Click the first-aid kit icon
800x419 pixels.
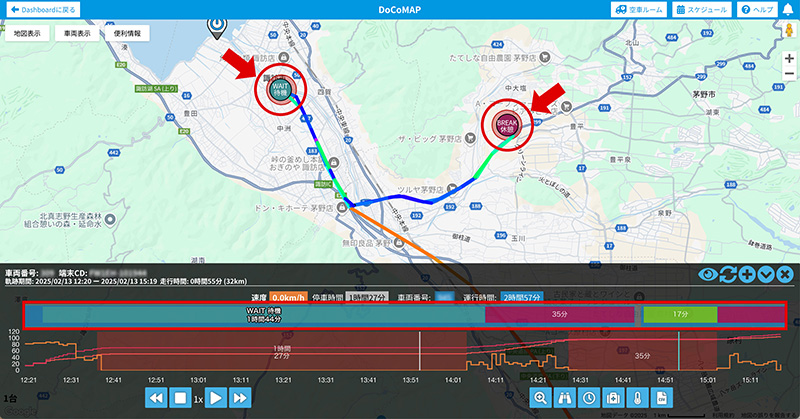613,397
